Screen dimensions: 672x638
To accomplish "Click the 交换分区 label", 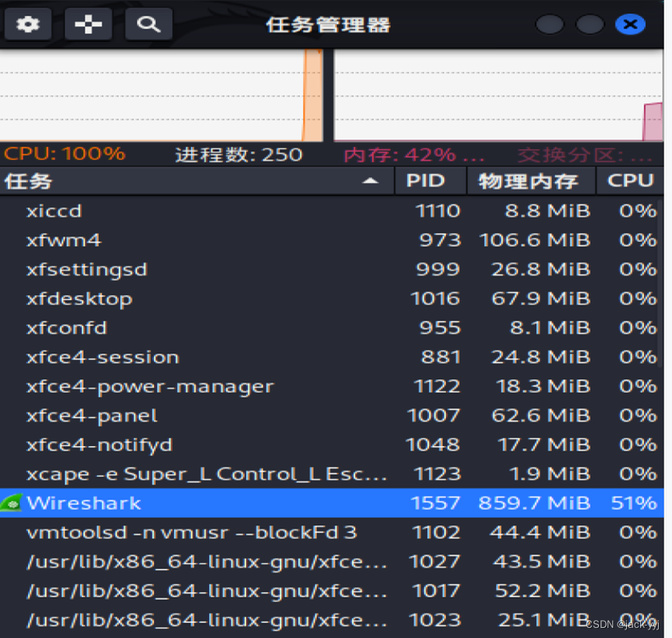I will click(584, 155).
